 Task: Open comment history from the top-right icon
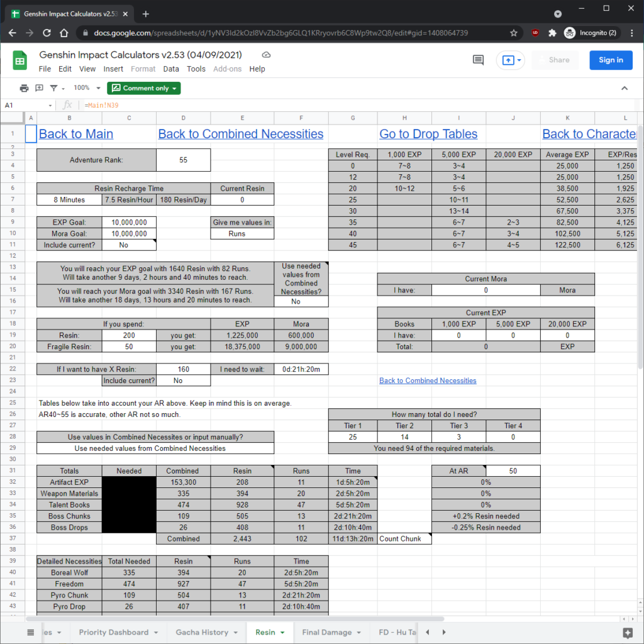point(478,60)
